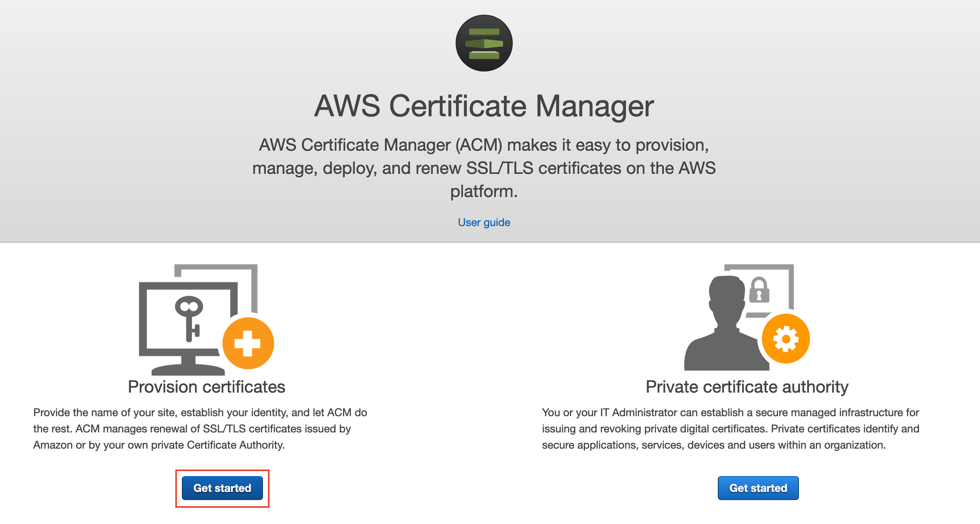This screenshot has height=524, width=980.
Task: Click the AWS Certificate Manager title heading
Action: coord(484,106)
